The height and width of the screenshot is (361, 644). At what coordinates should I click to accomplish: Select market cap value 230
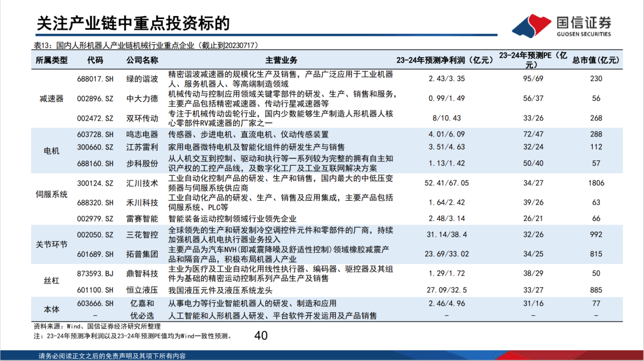tap(596, 79)
